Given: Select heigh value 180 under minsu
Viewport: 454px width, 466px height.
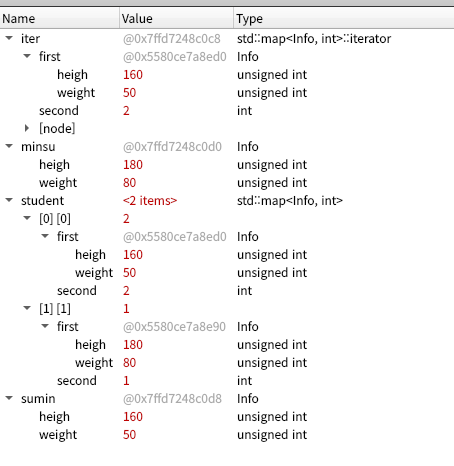Looking at the screenshot, I should 133,165.
